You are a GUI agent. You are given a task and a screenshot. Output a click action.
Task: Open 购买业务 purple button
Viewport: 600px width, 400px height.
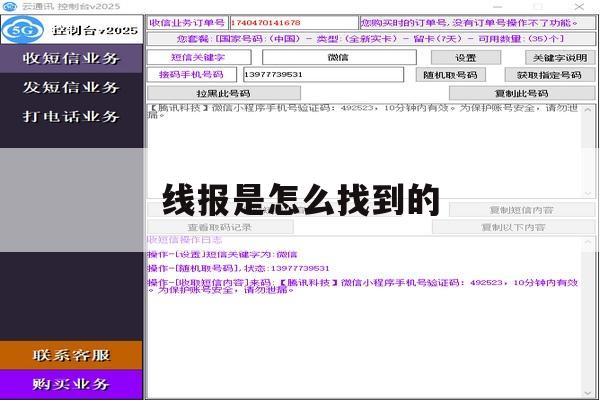(x=71, y=384)
